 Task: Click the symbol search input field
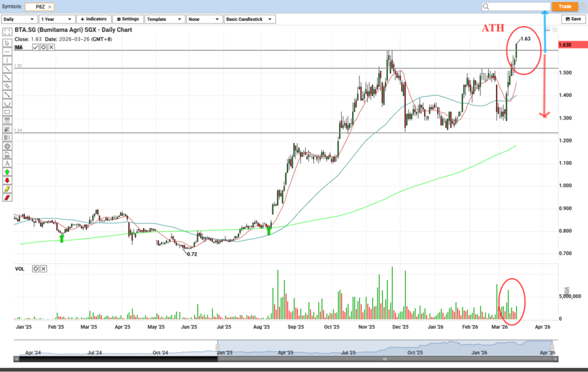click(x=516, y=7)
